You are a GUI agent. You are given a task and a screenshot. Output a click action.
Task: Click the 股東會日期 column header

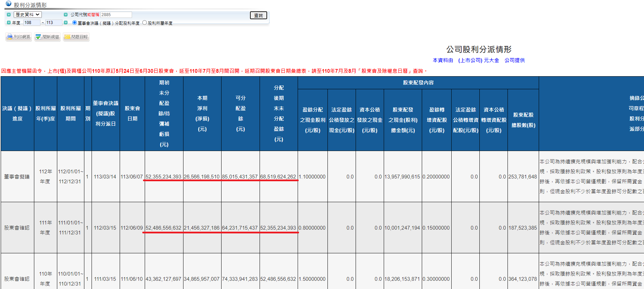coord(132,113)
